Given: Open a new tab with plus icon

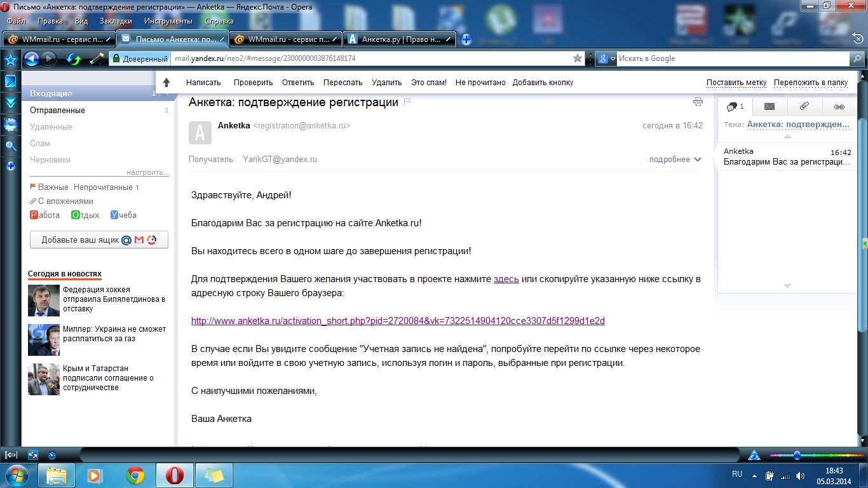Looking at the screenshot, I should 466,39.
